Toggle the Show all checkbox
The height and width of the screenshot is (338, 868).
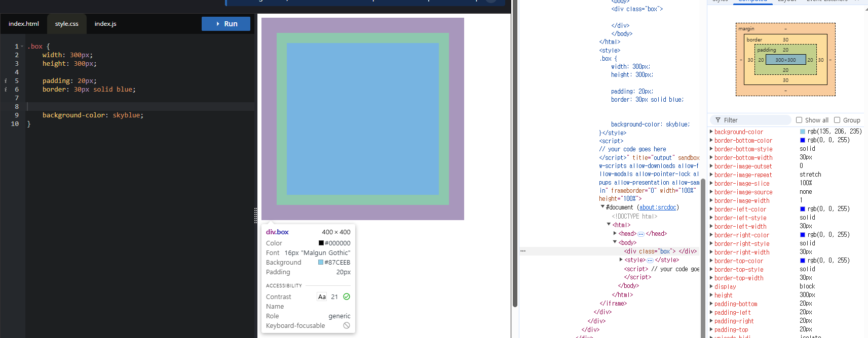tap(799, 120)
